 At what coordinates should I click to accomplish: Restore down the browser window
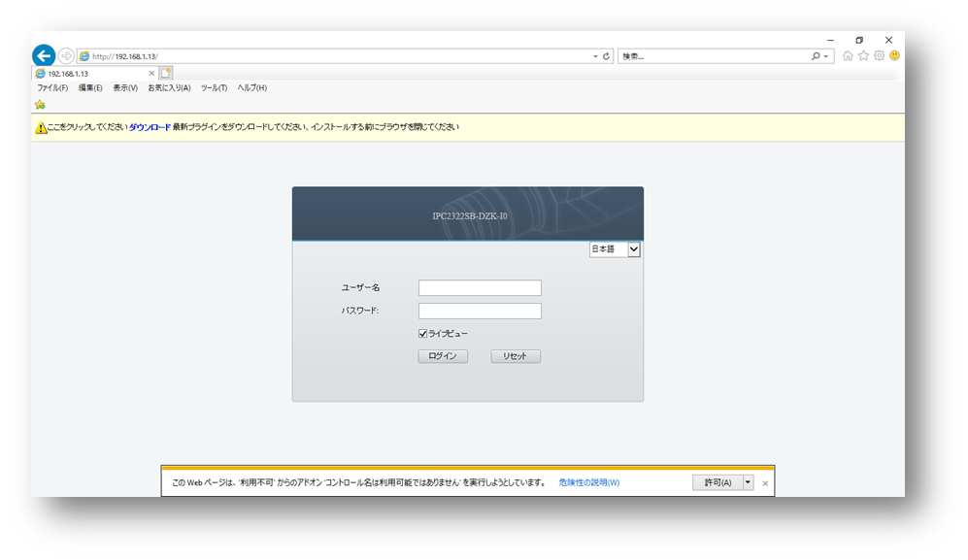point(859,40)
